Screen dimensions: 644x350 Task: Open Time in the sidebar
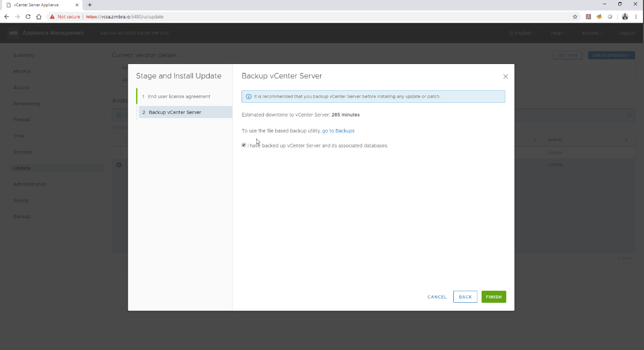pyautogui.click(x=19, y=136)
